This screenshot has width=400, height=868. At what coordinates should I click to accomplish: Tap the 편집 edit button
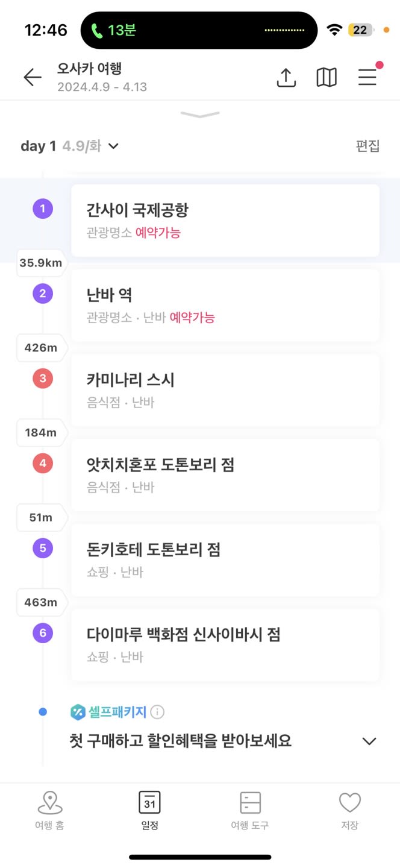point(368,146)
